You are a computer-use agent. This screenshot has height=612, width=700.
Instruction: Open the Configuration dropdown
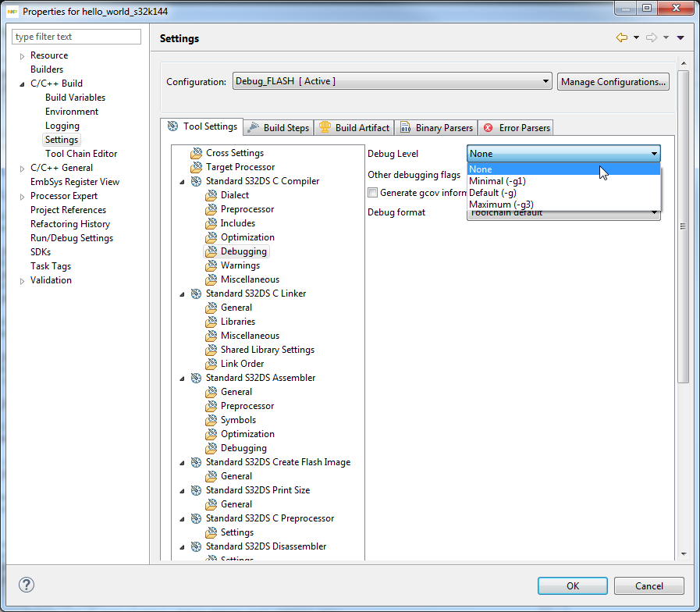point(546,81)
